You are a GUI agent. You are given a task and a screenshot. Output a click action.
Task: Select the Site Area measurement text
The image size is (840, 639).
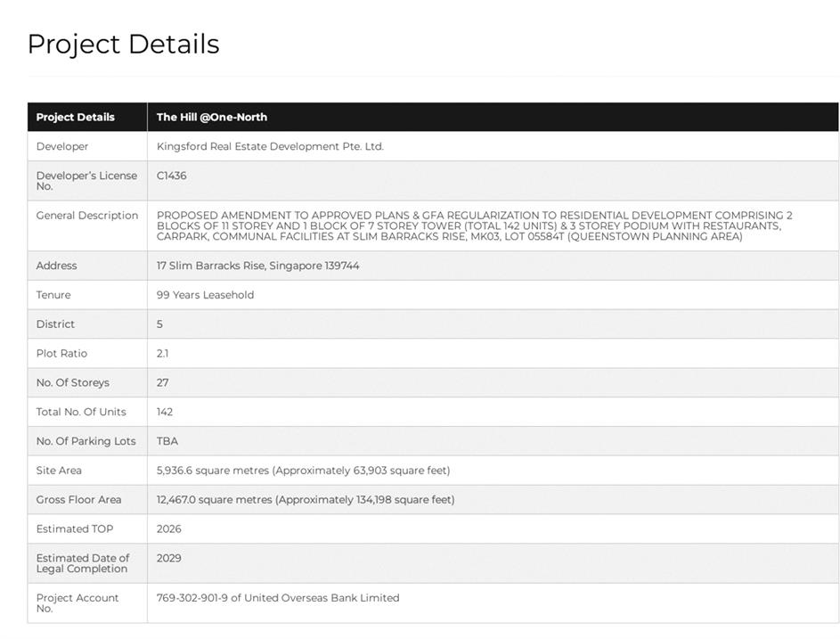pyautogui.click(x=303, y=471)
